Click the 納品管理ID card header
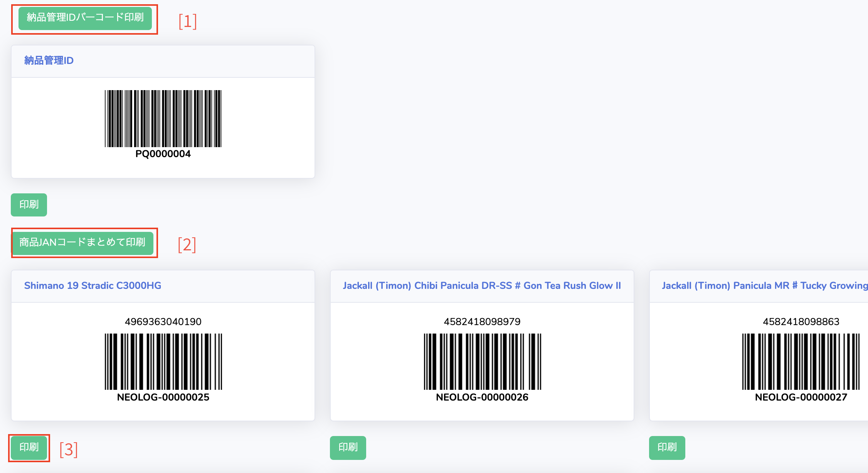The width and height of the screenshot is (868, 473). pyautogui.click(x=49, y=61)
